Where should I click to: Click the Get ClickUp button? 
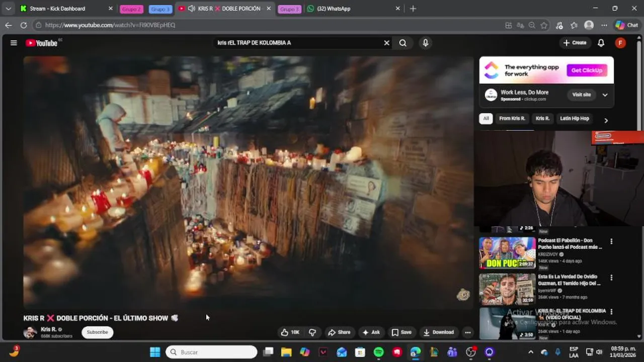tap(587, 70)
